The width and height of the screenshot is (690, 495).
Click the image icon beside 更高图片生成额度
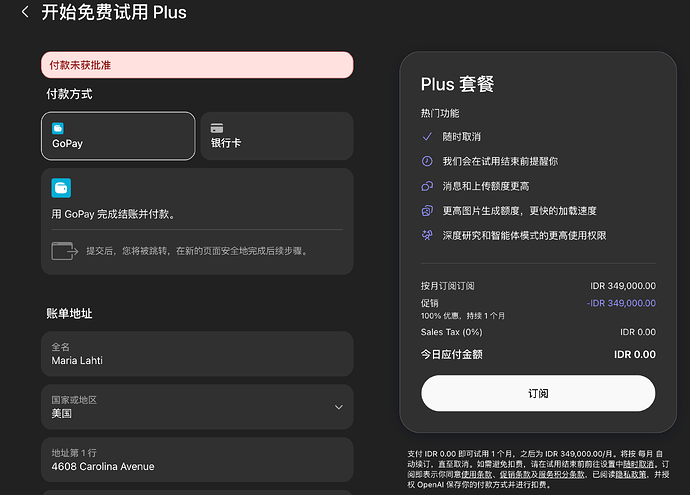pyautogui.click(x=427, y=211)
